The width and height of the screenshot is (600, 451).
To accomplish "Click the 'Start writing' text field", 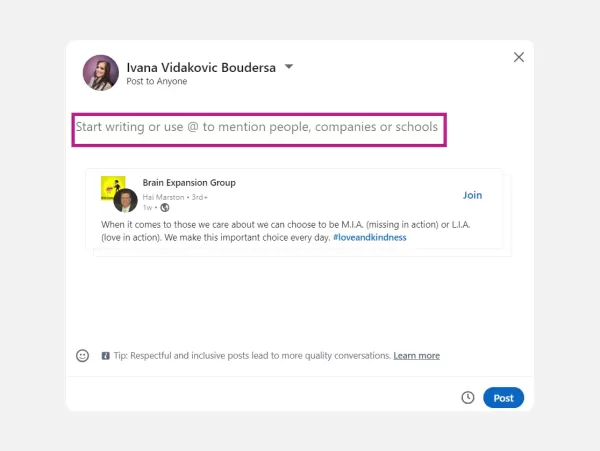I will coord(258,128).
